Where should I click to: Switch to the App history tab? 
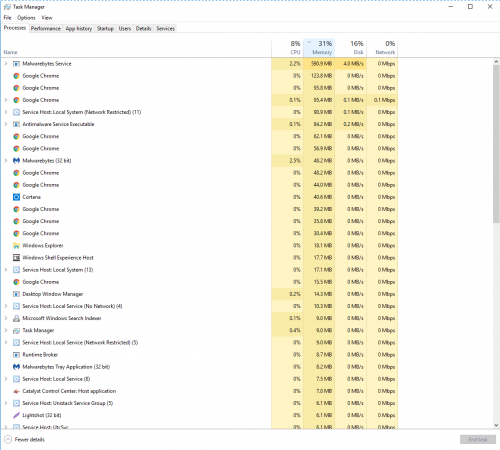(79, 29)
